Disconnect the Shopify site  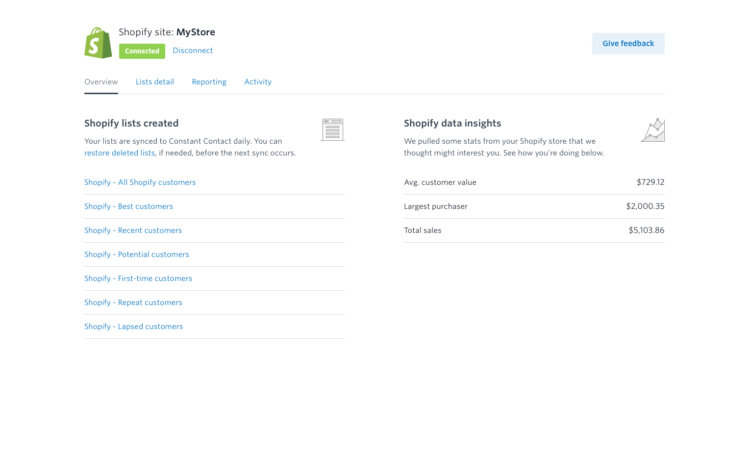[193, 50]
